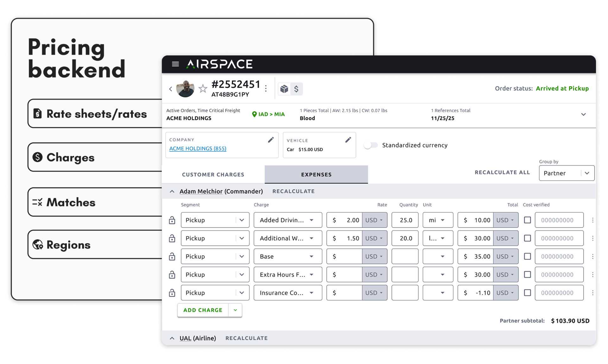Screen dimensions: 608x364
Task: Open Regions in Pricing backend panel
Action: click(x=95, y=245)
